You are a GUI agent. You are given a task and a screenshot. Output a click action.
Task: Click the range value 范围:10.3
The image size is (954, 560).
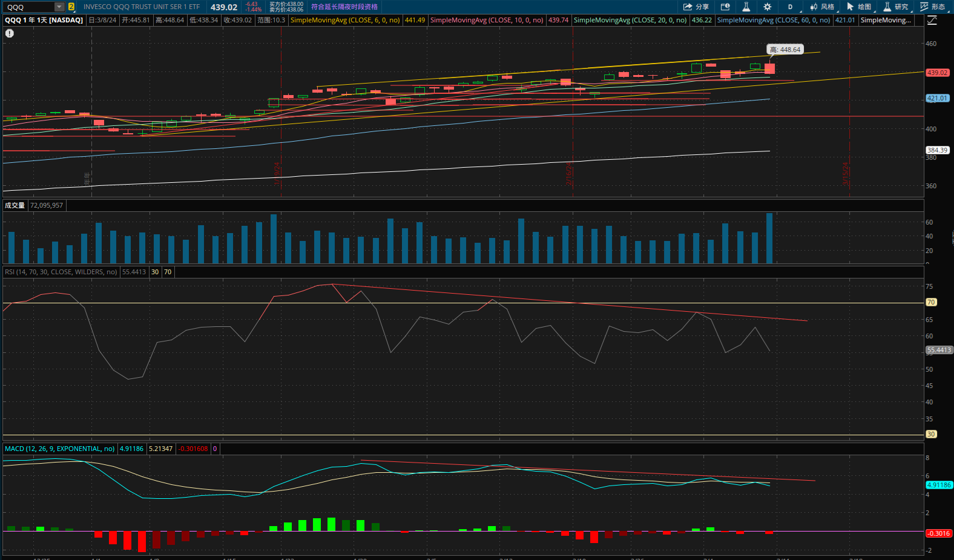point(271,20)
